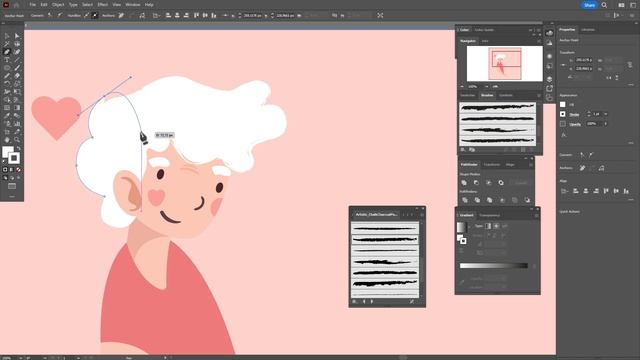Expand opacity dropdown arrow in Properties

pyautogui.click(x=606, y=124)
